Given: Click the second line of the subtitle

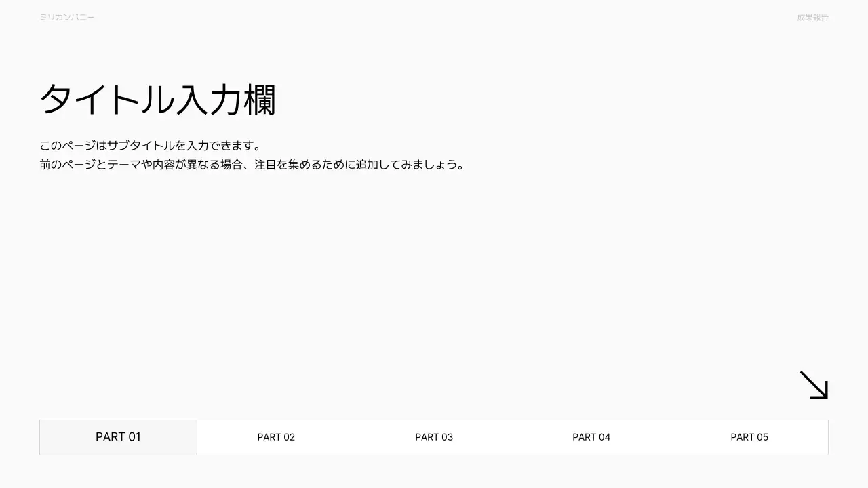Looking at the screenshot, I should (x=252, y=164).
